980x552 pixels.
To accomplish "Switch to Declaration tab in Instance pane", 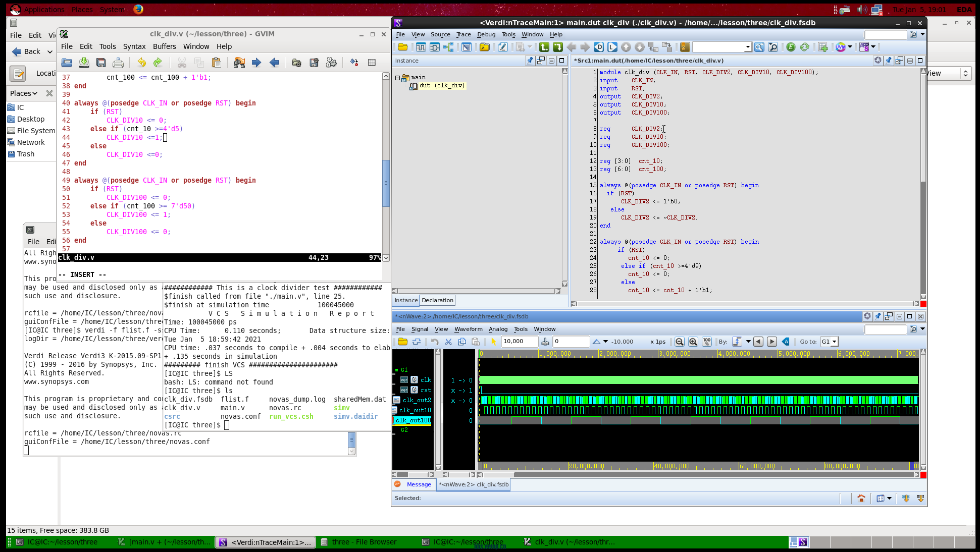I will click(x=437, y=300).
